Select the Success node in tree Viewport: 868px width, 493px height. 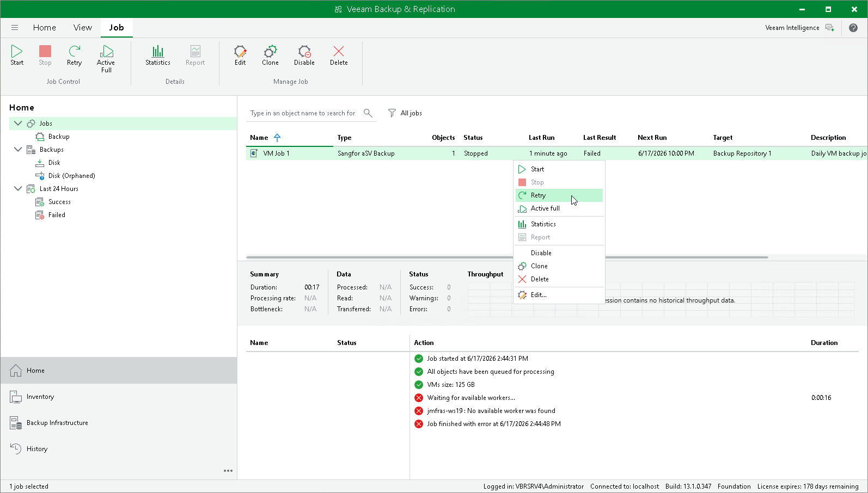coord(59,202)
